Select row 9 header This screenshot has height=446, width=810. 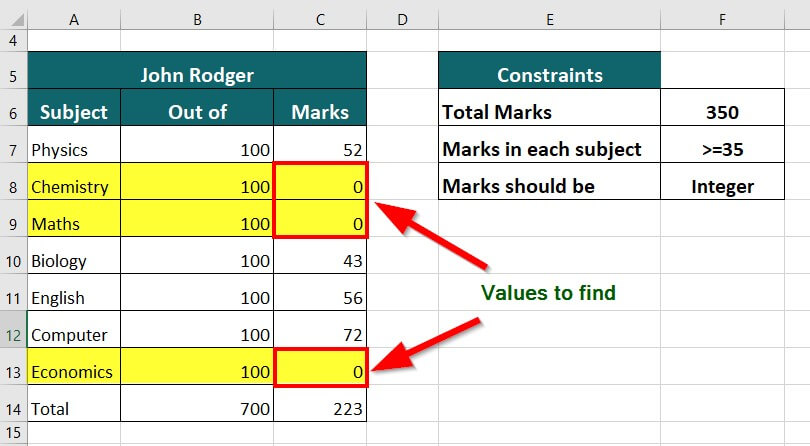coord(13,218)
